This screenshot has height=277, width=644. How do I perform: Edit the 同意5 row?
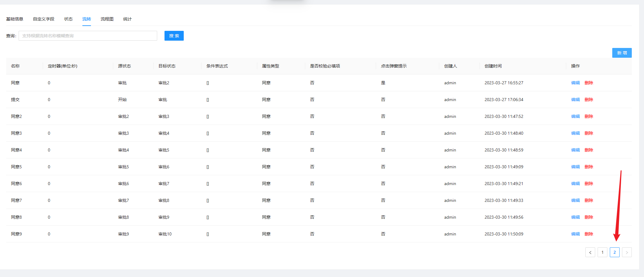pyautogui.click(x=575, y=167)
